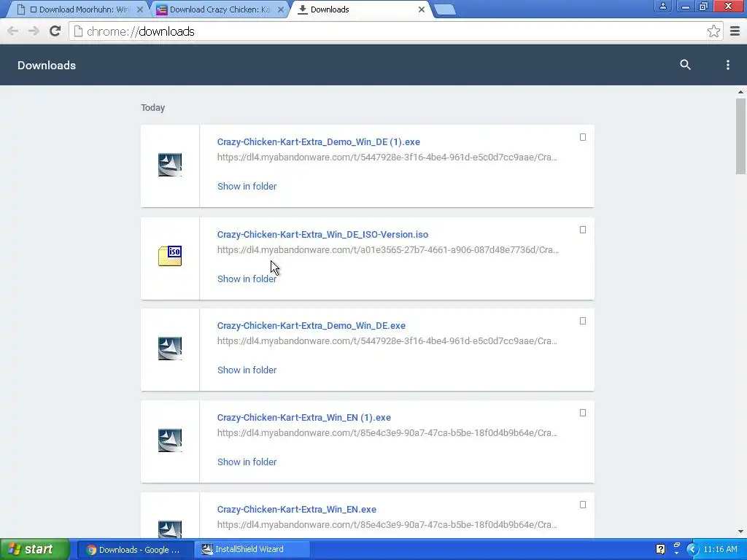Remove Crazy-Chicken-Kart-Extra_Demo_Win_DE.exe from the list

coord(583,321)
